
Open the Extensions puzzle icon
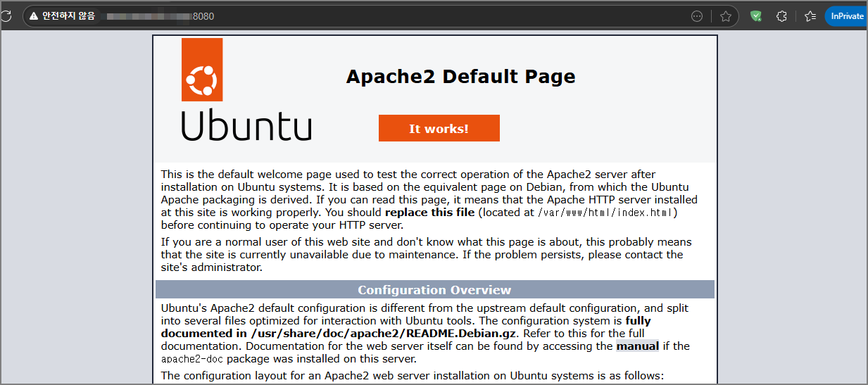tap(781, 16)
